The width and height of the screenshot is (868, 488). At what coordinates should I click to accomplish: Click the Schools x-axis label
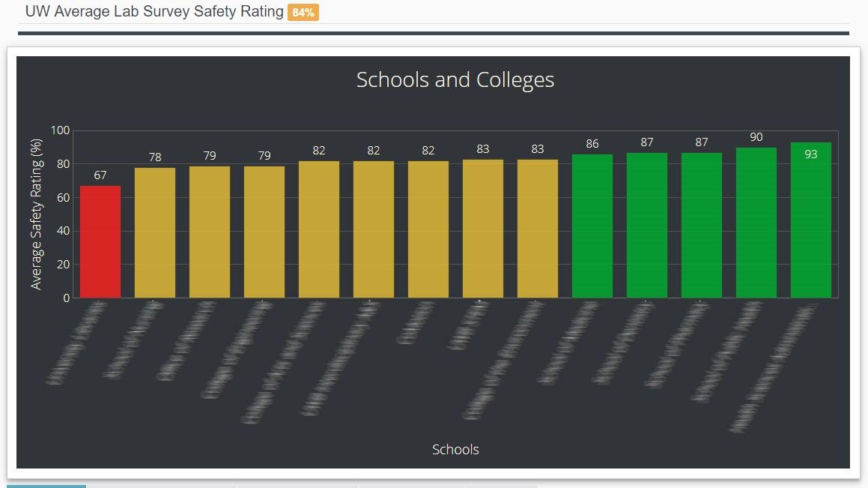(455, 449)
